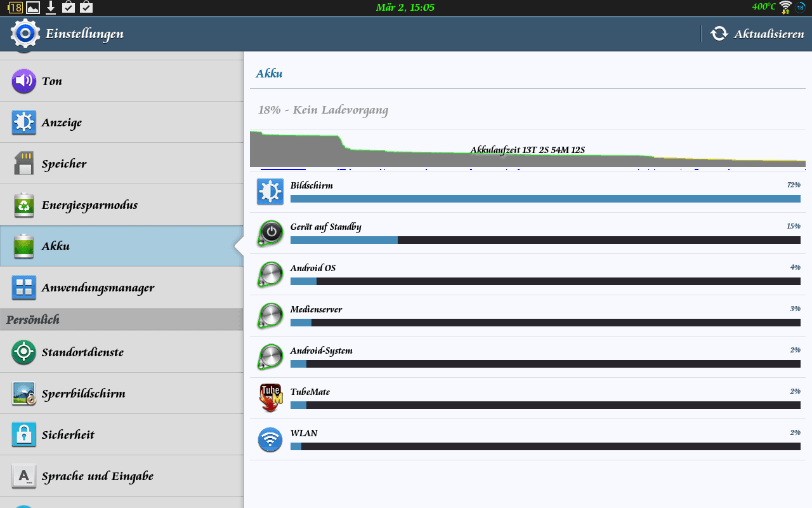Click the Android-System usage icon
This screenshot has width=812, height=508.
click(x=270, y=356)
